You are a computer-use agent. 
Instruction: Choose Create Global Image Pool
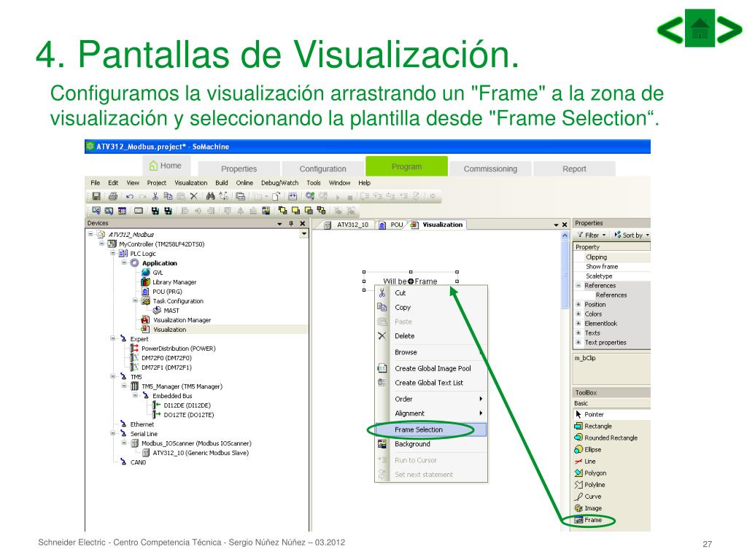430,368
